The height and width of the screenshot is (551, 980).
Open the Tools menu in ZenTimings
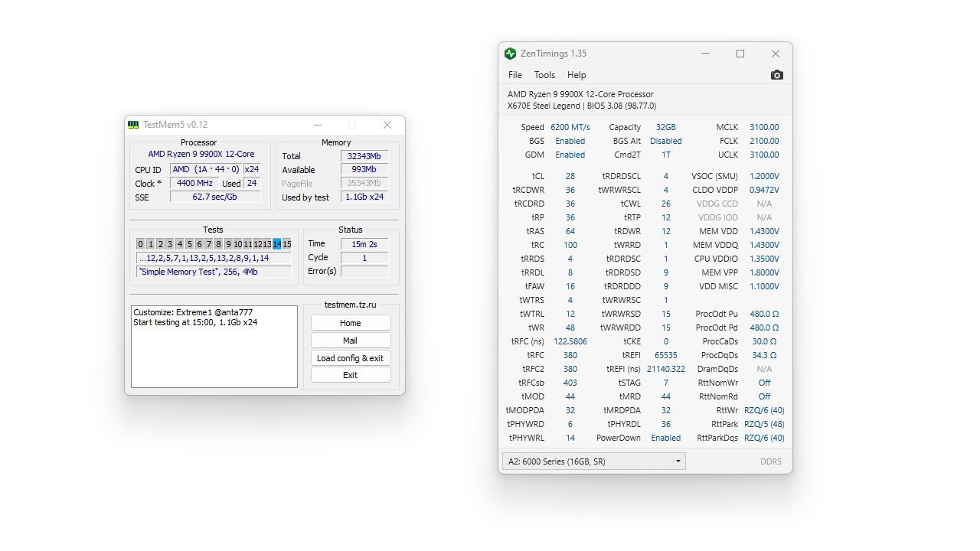click(x=544, y=74)
